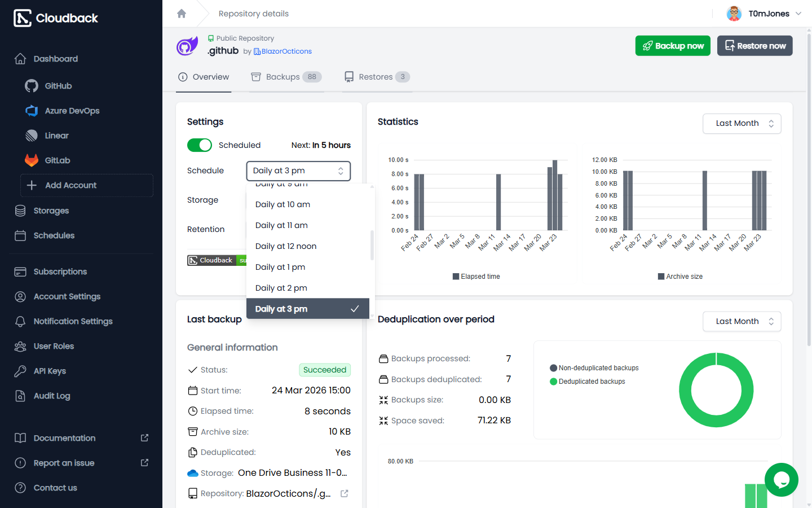Toggle Elapsed time legend in chart
This screenshot has height=508, width=812.
click(476, 277)
